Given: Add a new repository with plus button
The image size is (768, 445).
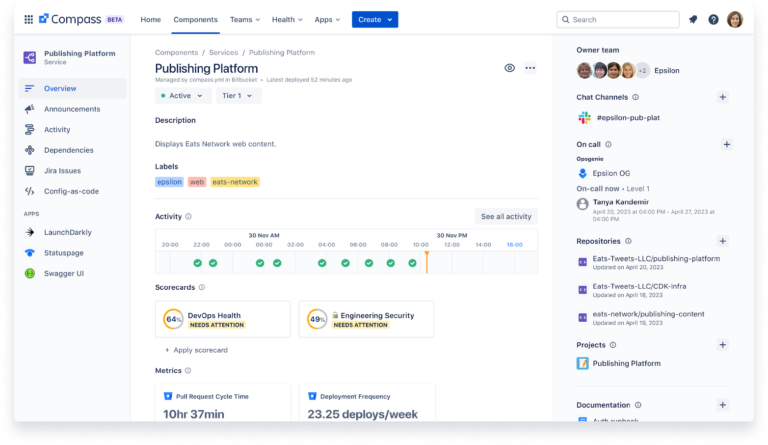Looking at the screenshot, I should click(x=723, y=241).
